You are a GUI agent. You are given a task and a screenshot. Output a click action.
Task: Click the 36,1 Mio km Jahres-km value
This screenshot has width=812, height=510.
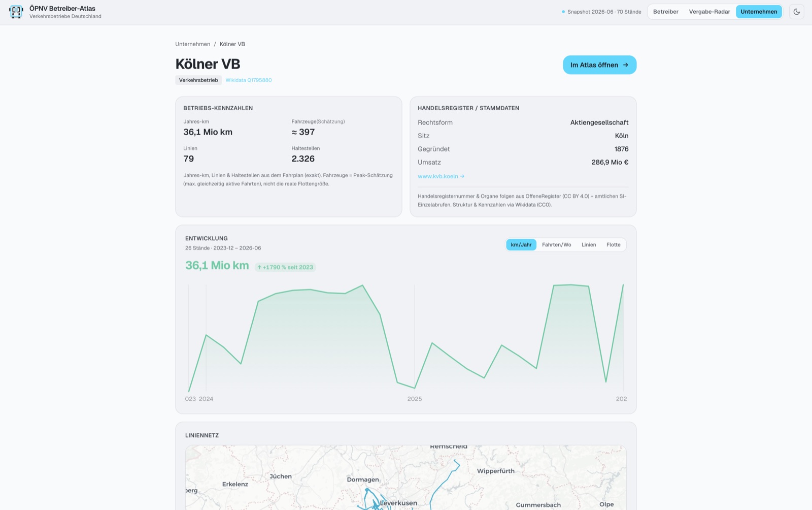point(208,132)
